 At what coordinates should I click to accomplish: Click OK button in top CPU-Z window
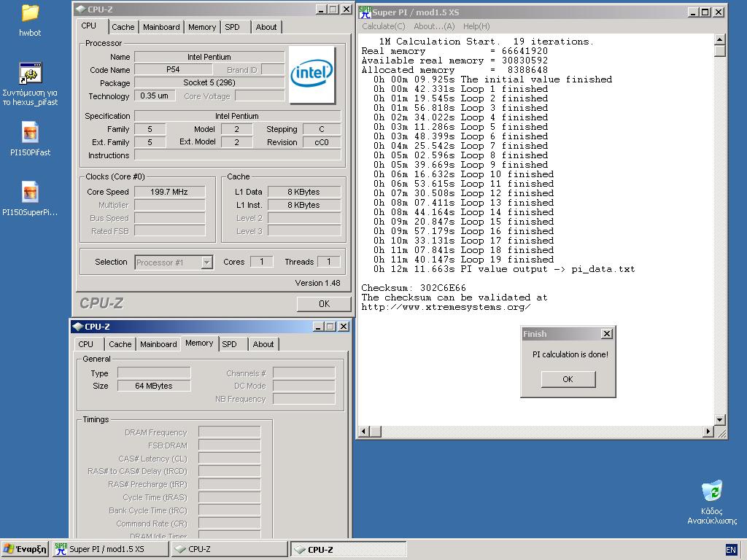[324, 304]
